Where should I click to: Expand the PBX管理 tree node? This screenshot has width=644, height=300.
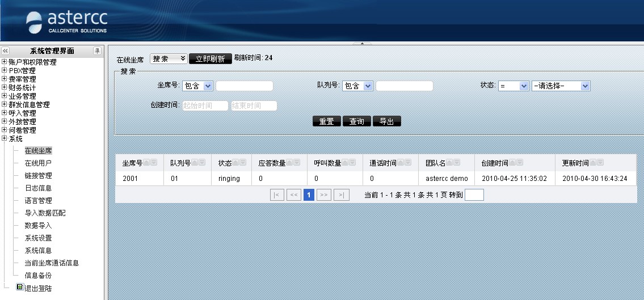(x=4, y=70)
